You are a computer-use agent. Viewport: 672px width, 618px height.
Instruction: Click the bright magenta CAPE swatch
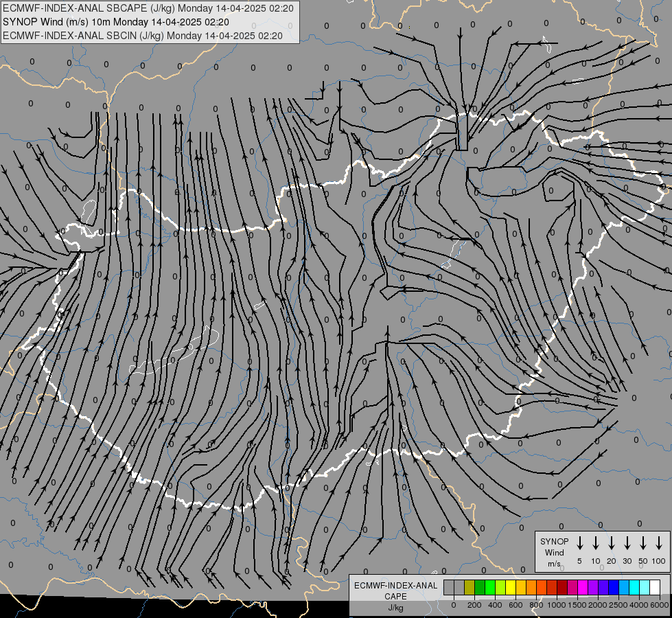coord(583,587)
